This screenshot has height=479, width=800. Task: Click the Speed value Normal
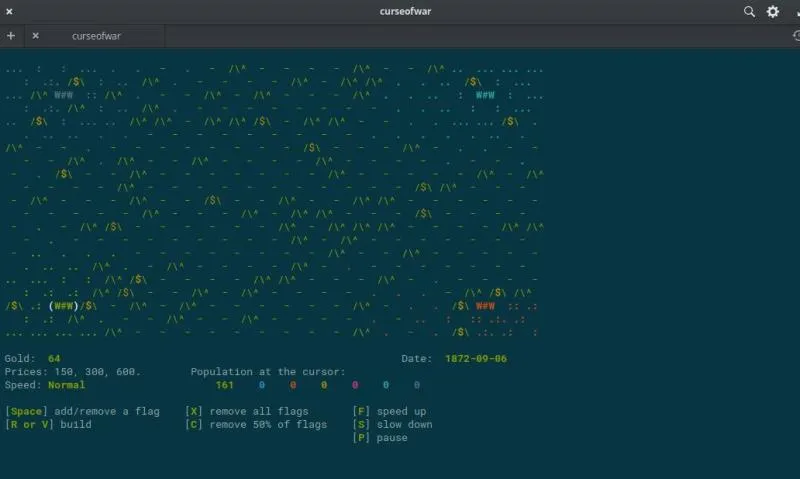(66, 385)
